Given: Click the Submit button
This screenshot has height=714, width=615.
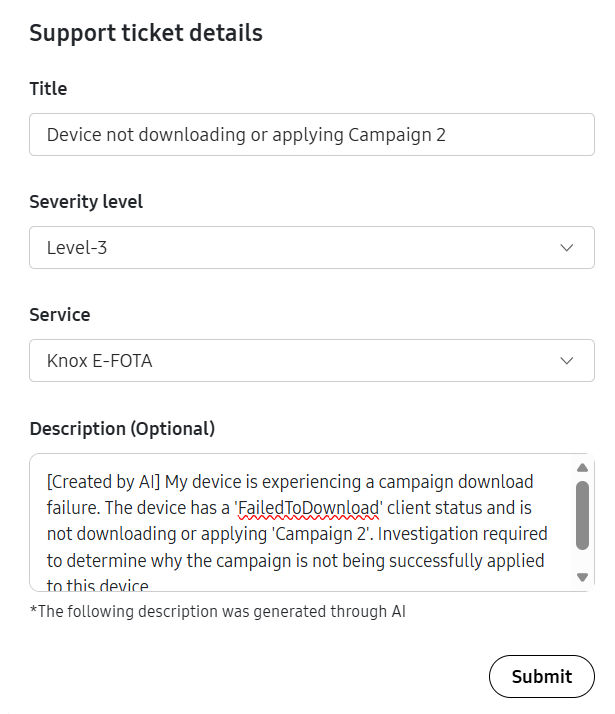Looking at the screenshot, I should [x=542, y=676].
